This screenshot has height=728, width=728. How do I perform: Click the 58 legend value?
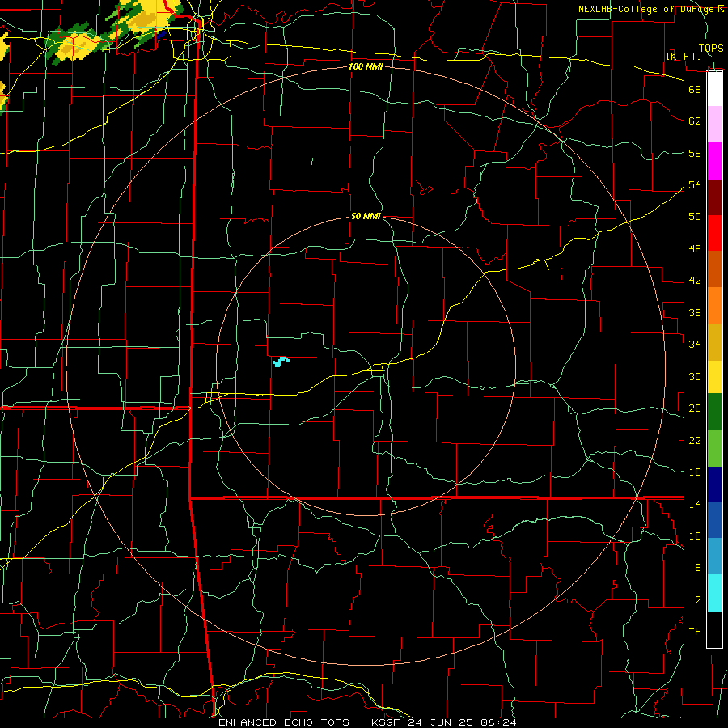coord(695,153)
